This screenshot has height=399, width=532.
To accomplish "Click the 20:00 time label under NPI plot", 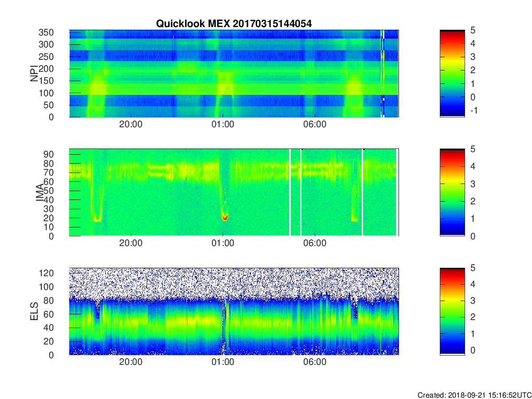I will 131,125.
